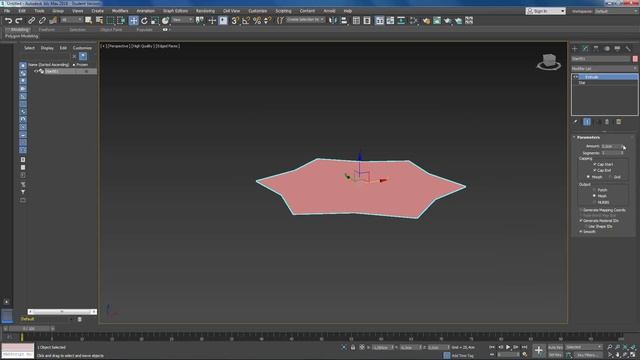Toggle the Cap End checkbox

595,170
